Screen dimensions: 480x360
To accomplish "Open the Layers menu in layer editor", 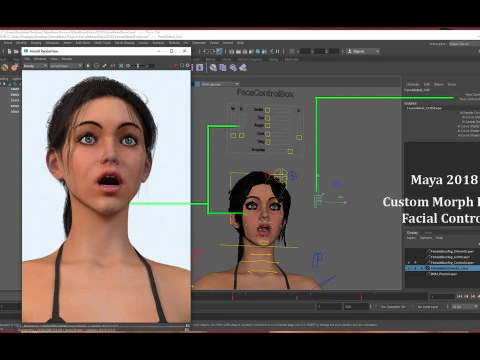I will 411,238.
